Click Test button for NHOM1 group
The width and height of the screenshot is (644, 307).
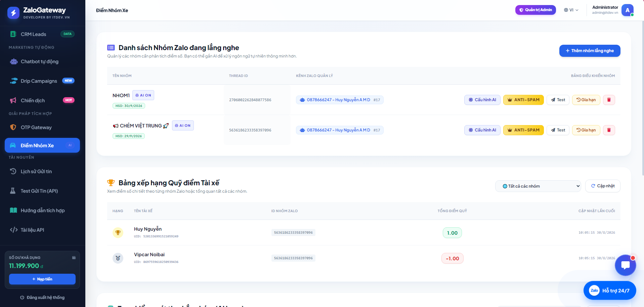pyautogui.click(x=558, y=100)
